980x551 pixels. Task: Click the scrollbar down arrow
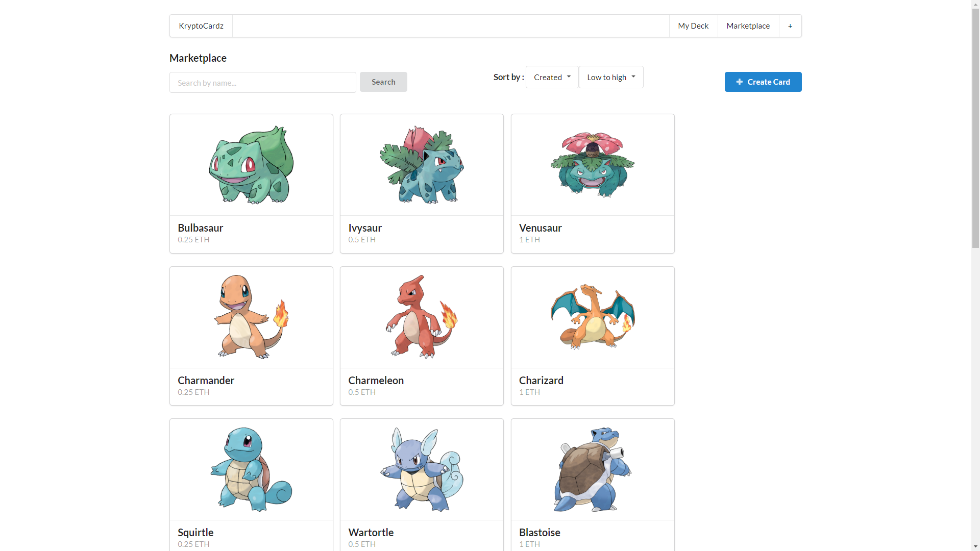tap(975, 546)
